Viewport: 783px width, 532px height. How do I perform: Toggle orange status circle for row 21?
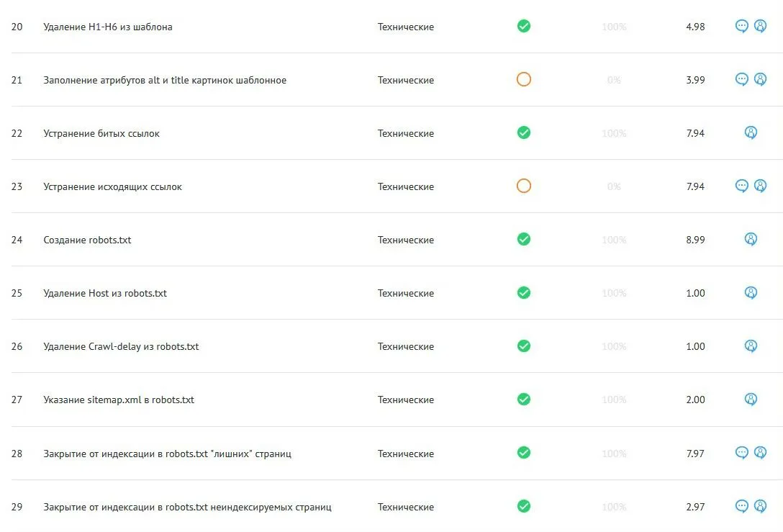(x=523, y=79)
